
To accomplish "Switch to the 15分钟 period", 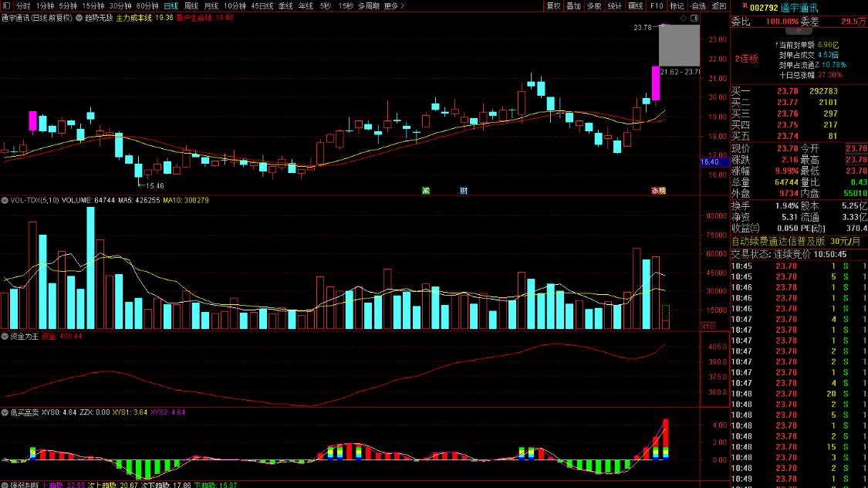I will click(x=93, y=6).
